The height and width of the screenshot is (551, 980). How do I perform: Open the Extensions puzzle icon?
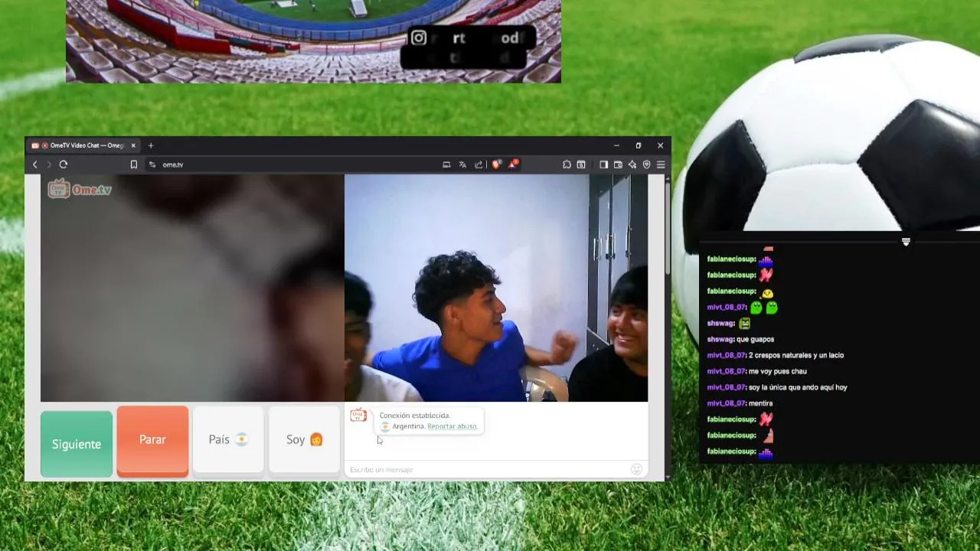pos(567,165)
